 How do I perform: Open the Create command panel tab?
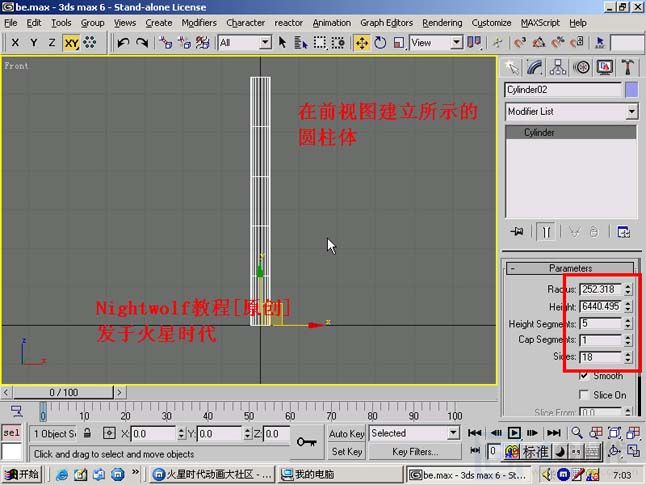point(512,67)
